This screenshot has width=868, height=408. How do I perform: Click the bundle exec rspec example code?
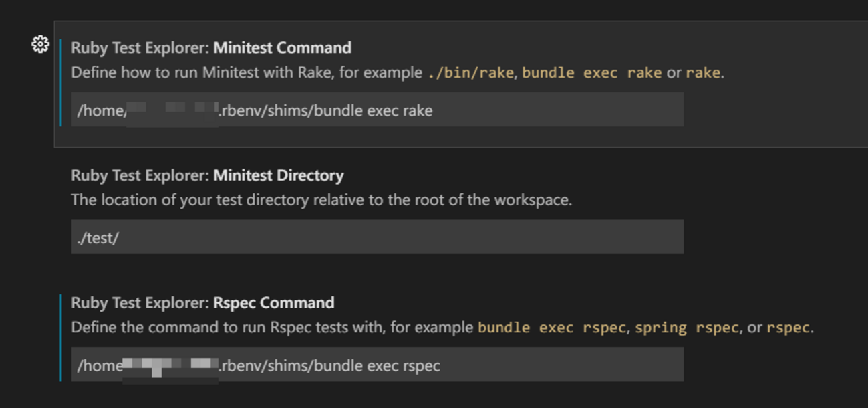[x=552, y=328]
